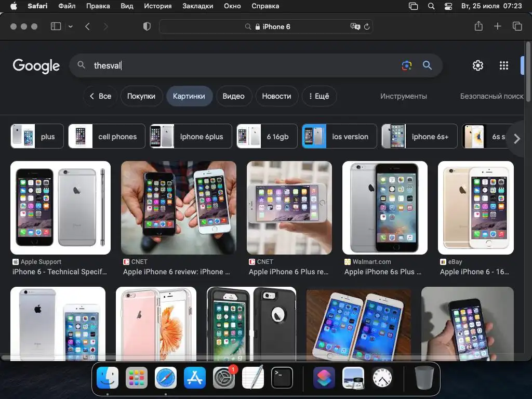Viewport: 532px width, 399px height.
Task: Open the Share menu in Safari toolbar
Action: point(478,26)
